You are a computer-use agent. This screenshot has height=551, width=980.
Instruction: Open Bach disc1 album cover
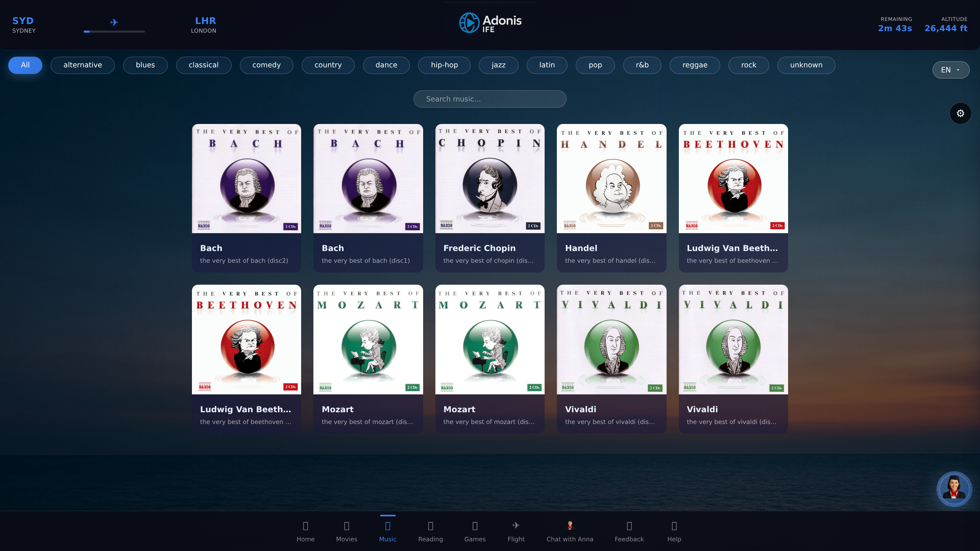tap(368, 178)
